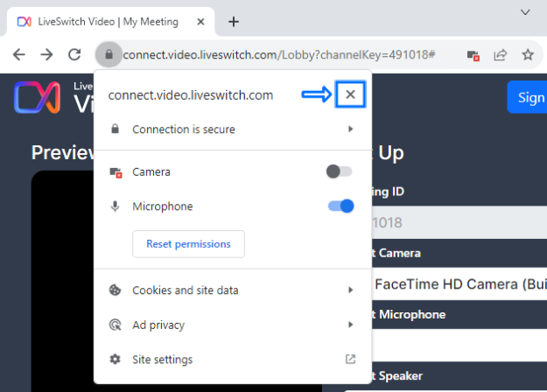Viewport: 547px width, 392px height.
Task: Enable the Camera permission toggle
Action: coord(339,171)
